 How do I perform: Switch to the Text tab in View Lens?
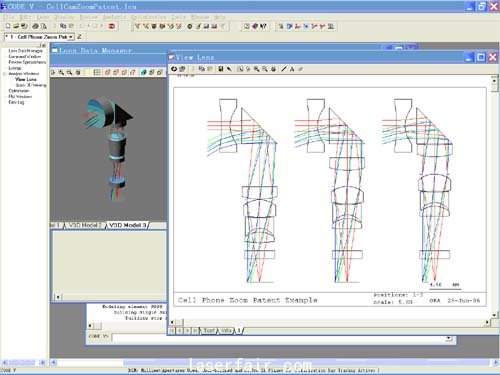point(209,331)
